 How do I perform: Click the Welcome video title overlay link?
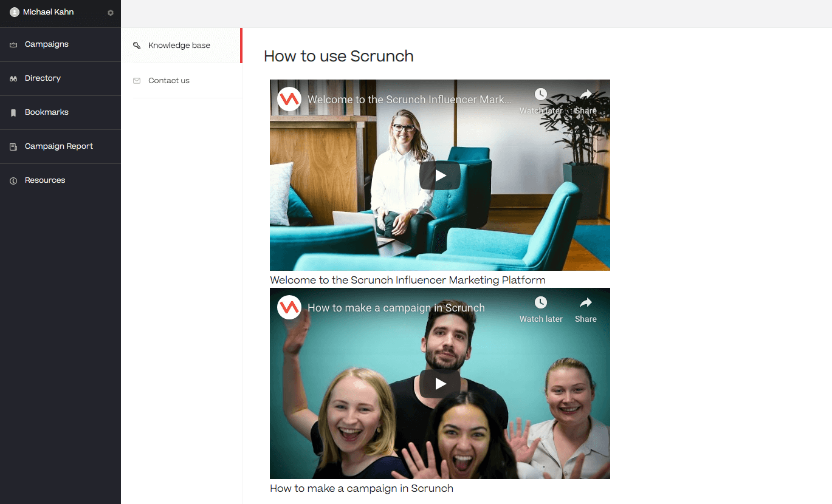coord(409,100)
